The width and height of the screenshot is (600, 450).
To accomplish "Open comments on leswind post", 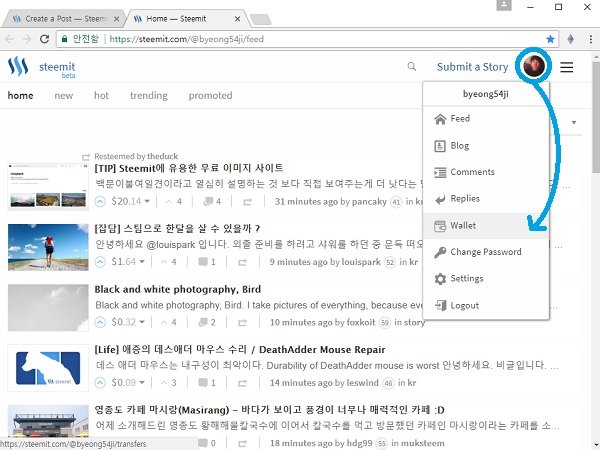I will 207,383.
